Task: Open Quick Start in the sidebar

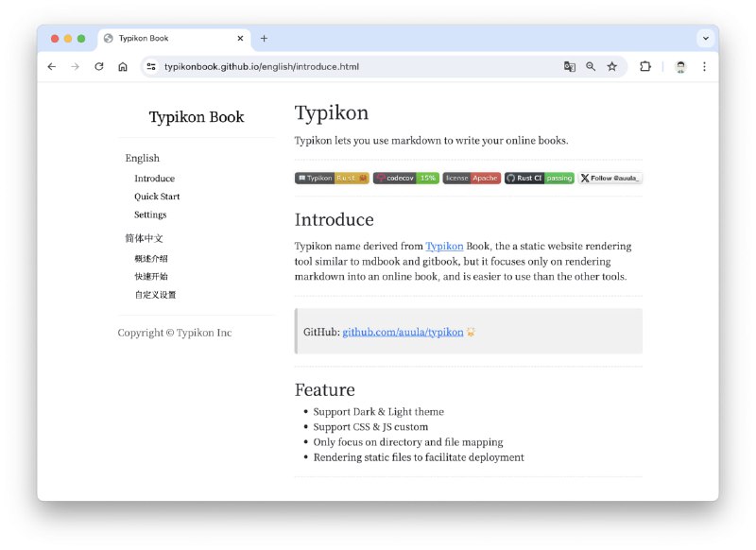Action: (157, 197)
